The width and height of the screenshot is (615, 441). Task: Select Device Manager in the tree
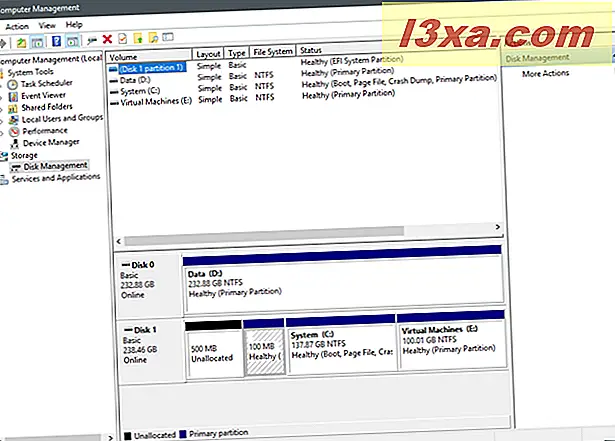coord(51,142)
